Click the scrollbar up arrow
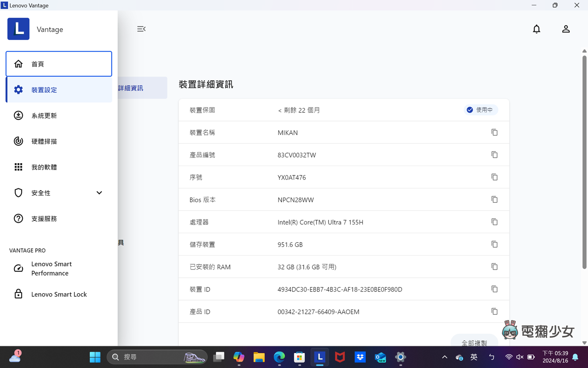 (x=584, y=51)
